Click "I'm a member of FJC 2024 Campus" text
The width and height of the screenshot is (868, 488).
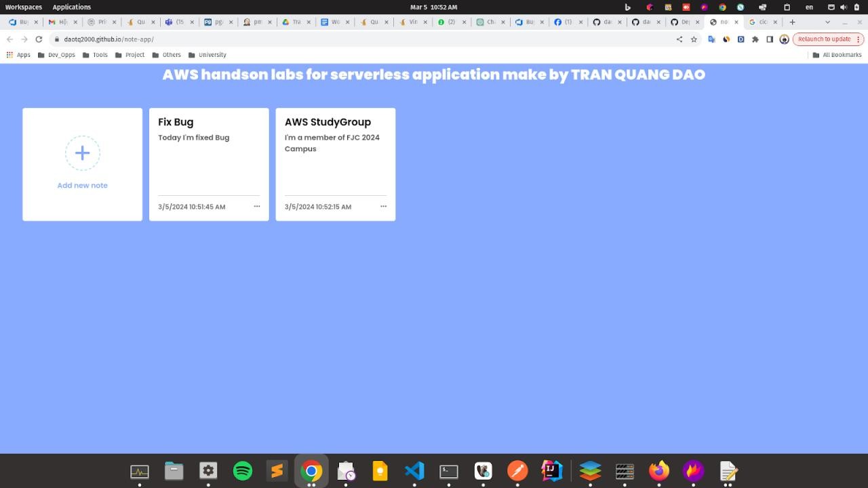pyautogui.click(x=332, y=143)
